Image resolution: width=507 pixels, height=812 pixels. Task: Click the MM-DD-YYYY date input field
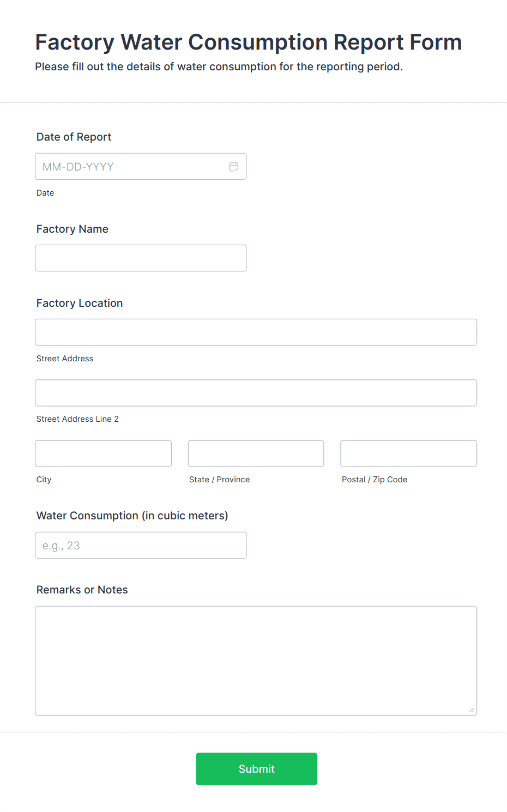[x=131, y=167]
